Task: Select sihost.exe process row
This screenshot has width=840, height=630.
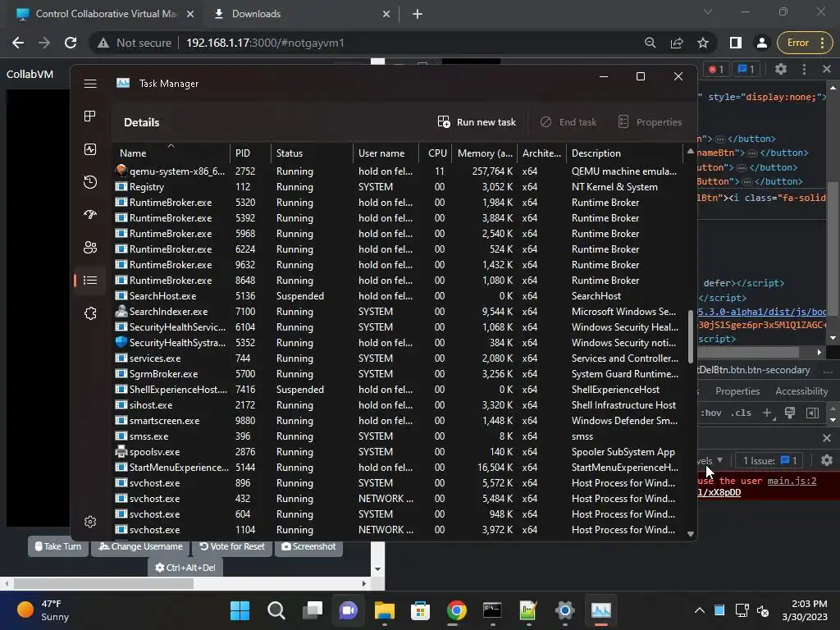Action: click(399, 405)
